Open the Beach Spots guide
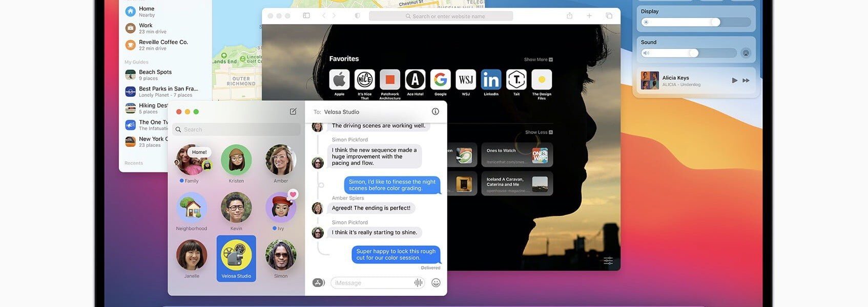Image resolution: width=868 pixels, height=307 pixels. click(165, 75)
